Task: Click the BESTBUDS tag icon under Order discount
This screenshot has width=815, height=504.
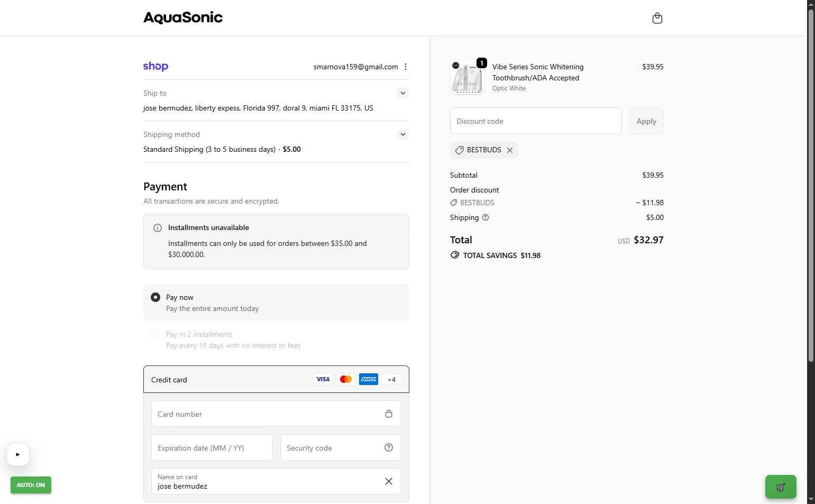Action: (454, 203)
